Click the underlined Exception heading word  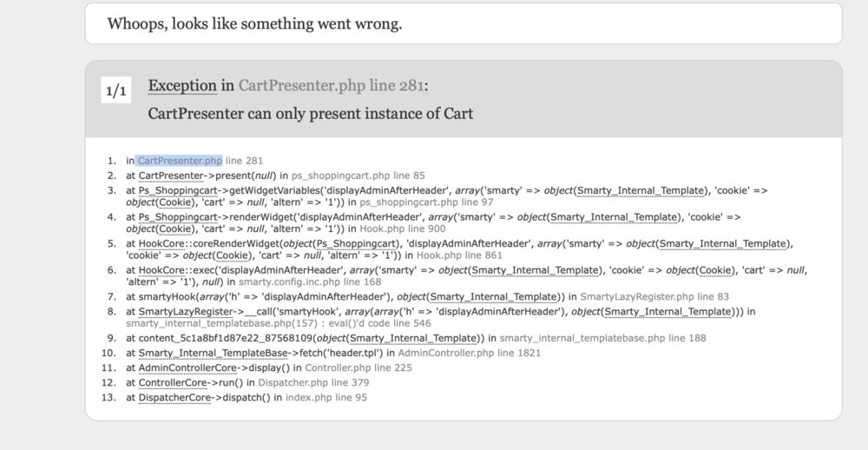(182, 86)
